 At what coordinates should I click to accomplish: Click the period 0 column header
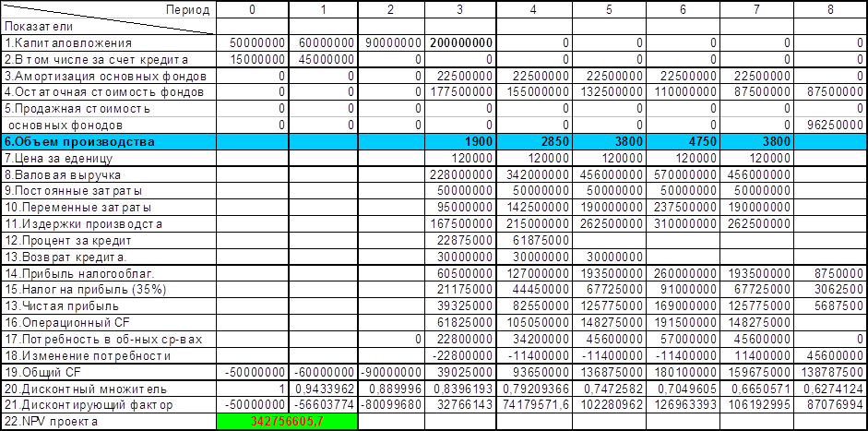(252, 9)
